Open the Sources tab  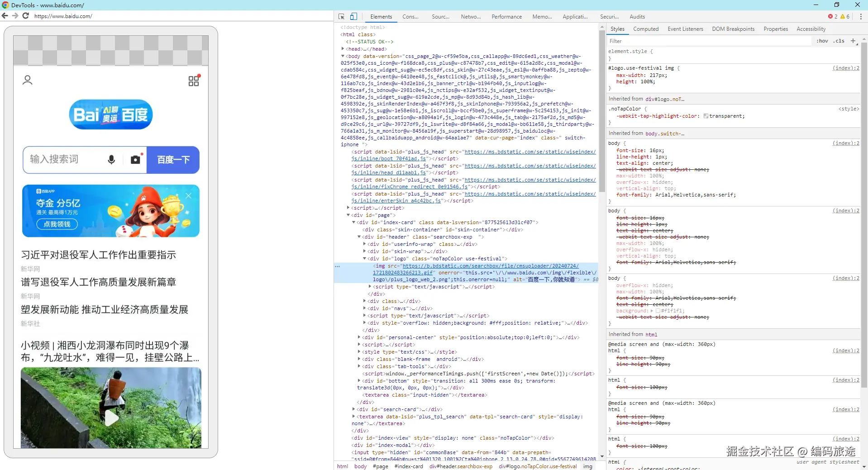pyautogui.click(x=440, y=17)
